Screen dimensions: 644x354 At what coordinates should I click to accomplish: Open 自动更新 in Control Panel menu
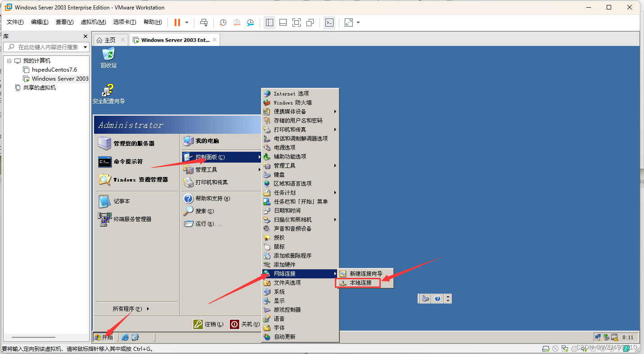(300, 337)
